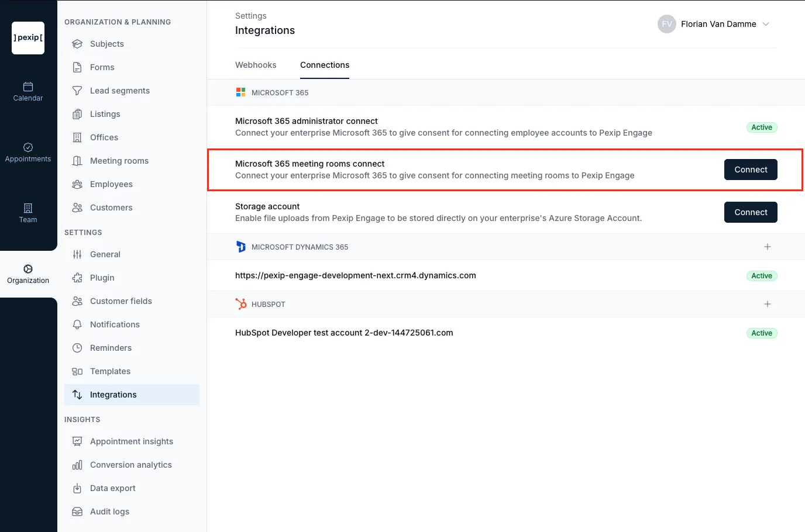Click the HubSpot section logo
Image resolution: width=805 pixels, height=532 pixels.
(240, 304)
